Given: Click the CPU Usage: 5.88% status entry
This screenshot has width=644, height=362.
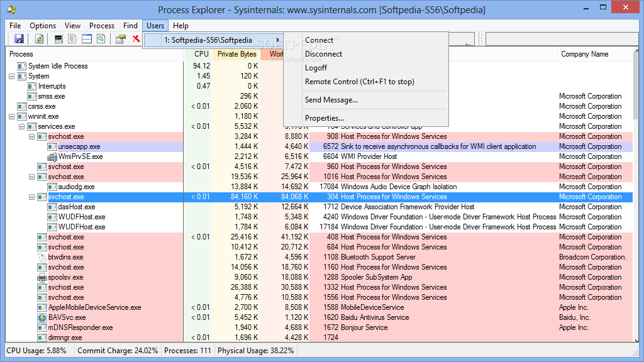Looking at the screenshot, I should pos(36,351).
